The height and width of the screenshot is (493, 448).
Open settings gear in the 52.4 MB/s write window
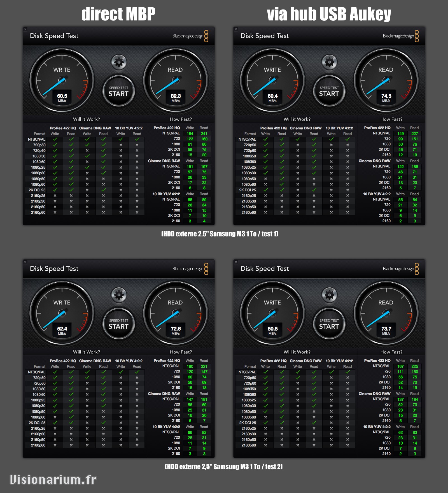[x=119, y=295]
